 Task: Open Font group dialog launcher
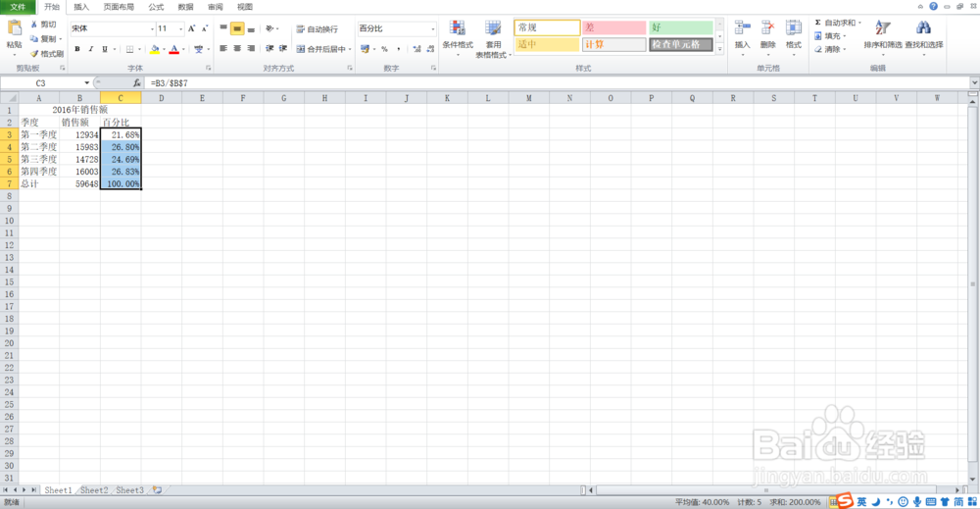pyautogui.click(x=208, y=68)
